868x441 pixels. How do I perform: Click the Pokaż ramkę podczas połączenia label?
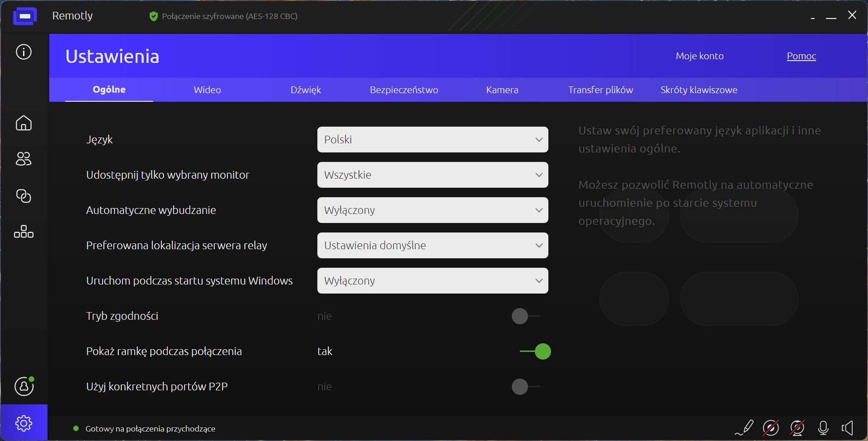point(164,351)
